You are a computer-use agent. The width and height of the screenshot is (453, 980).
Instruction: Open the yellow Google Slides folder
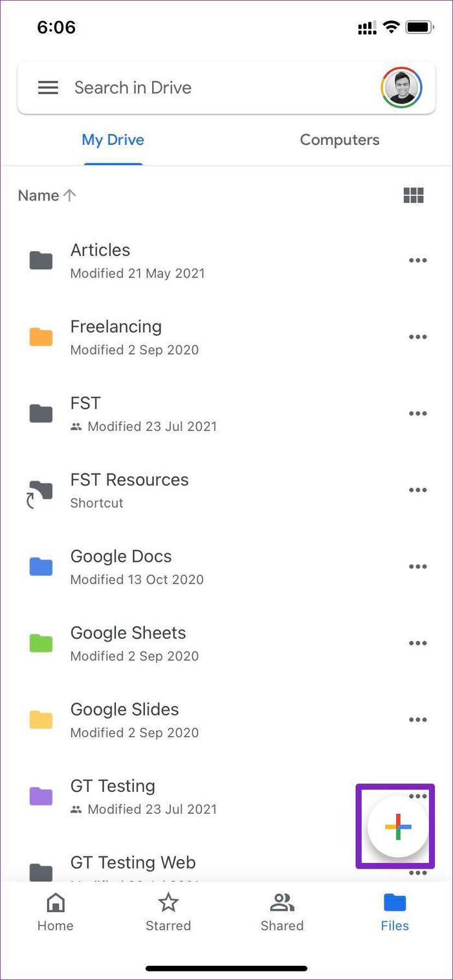tap(226, 719)
